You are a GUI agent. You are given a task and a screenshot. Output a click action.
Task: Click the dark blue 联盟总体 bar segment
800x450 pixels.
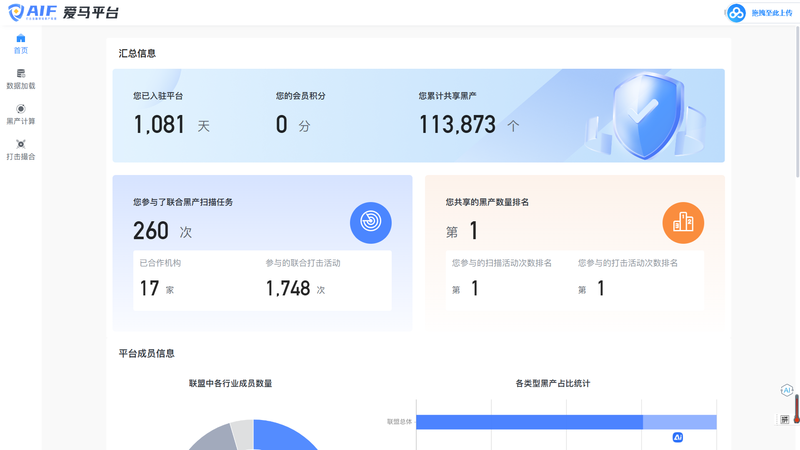click(529, 422)
